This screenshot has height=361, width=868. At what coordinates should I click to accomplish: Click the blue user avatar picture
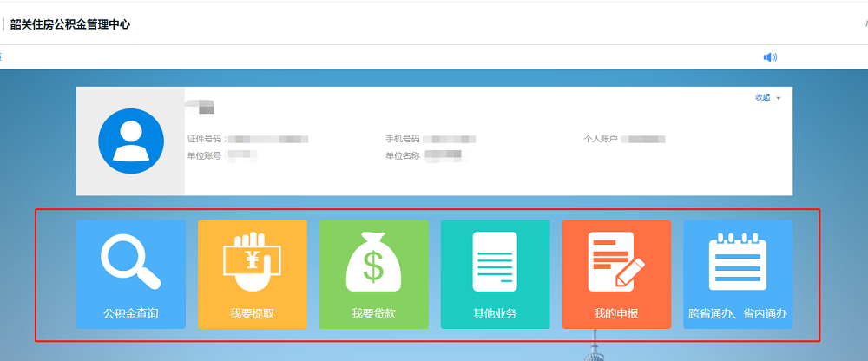tap(131, 141)
